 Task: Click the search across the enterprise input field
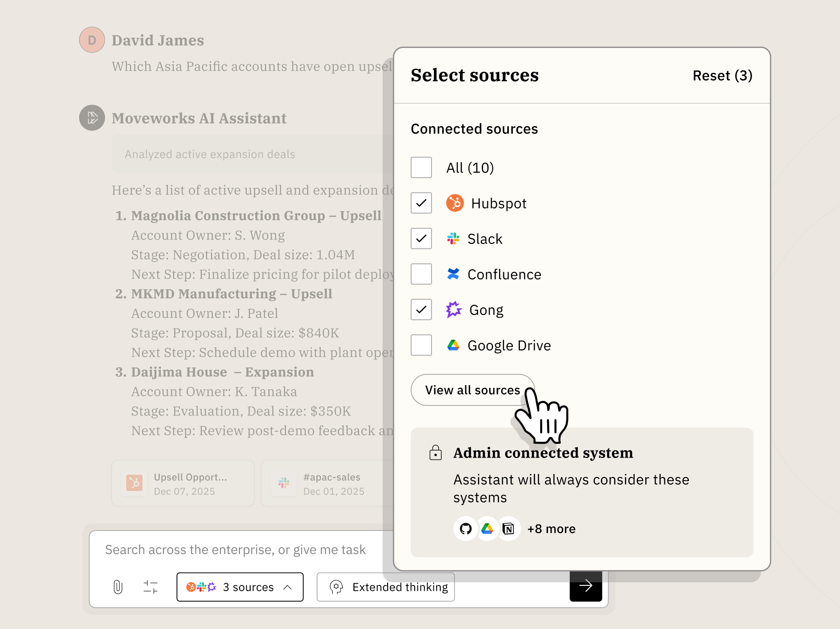(x=240, y=550)
